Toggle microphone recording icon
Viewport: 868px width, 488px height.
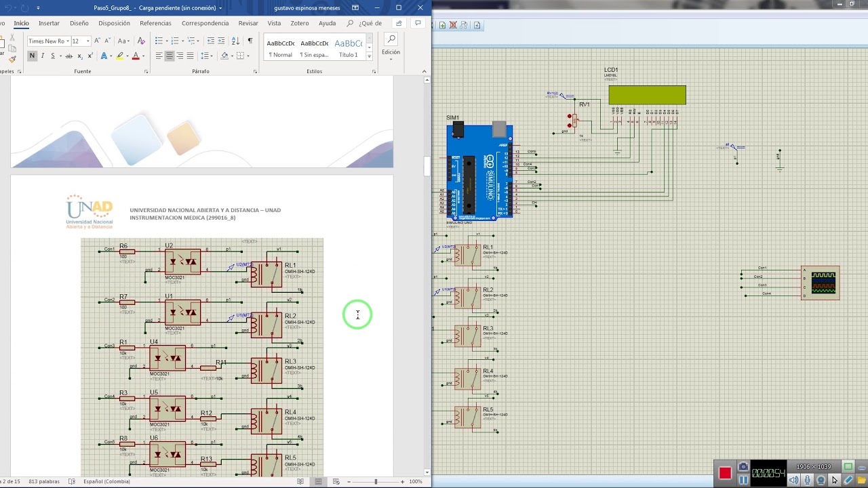click(808, 480)
